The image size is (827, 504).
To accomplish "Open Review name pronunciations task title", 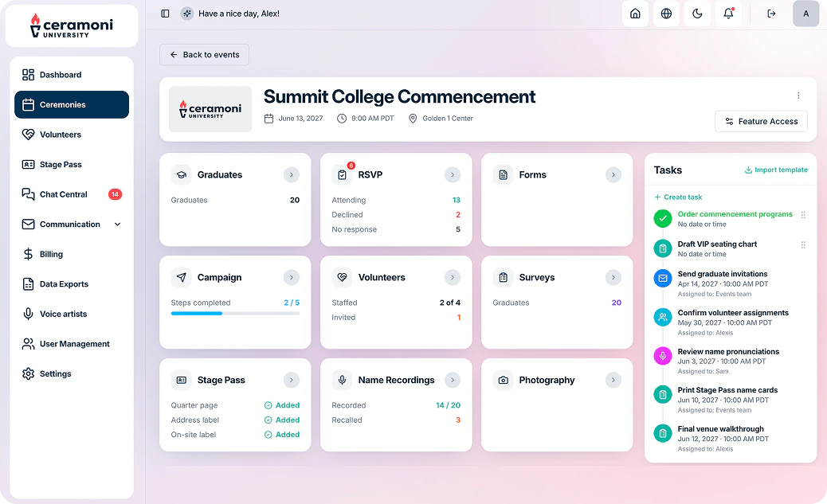I will 728,352.
